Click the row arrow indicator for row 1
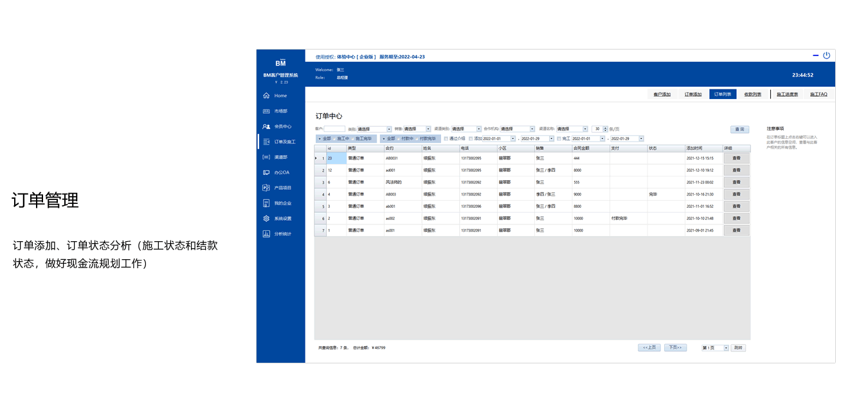The width and height of the screenshot is (868, 420). pos(316,158)
